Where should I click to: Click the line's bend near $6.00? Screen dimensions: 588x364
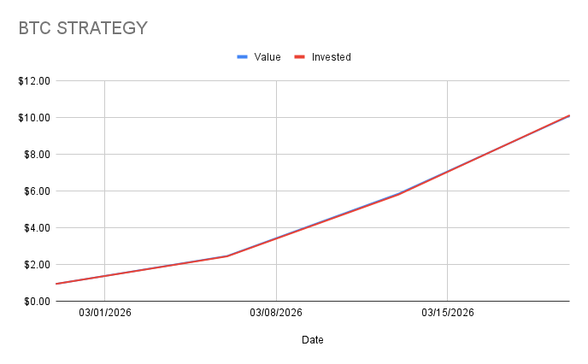pos(399,194)
